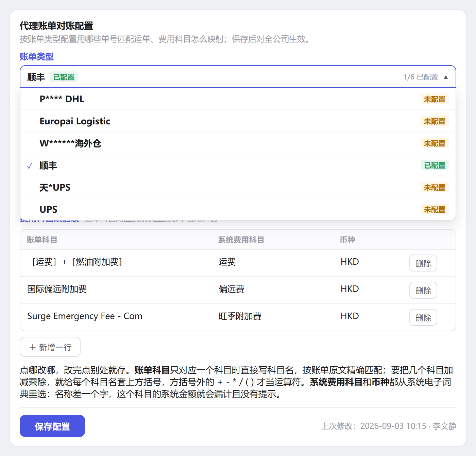This screenshot has width=476, height=456.
Task: Click the 币种 column header
Action: click(347, 240)
